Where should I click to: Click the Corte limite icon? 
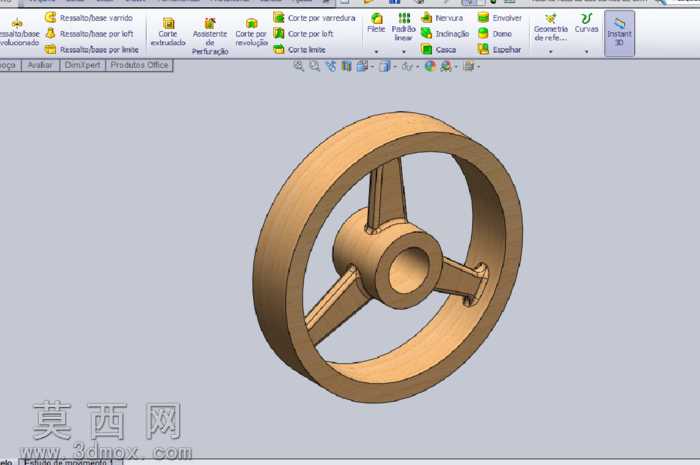click(279, 49)
